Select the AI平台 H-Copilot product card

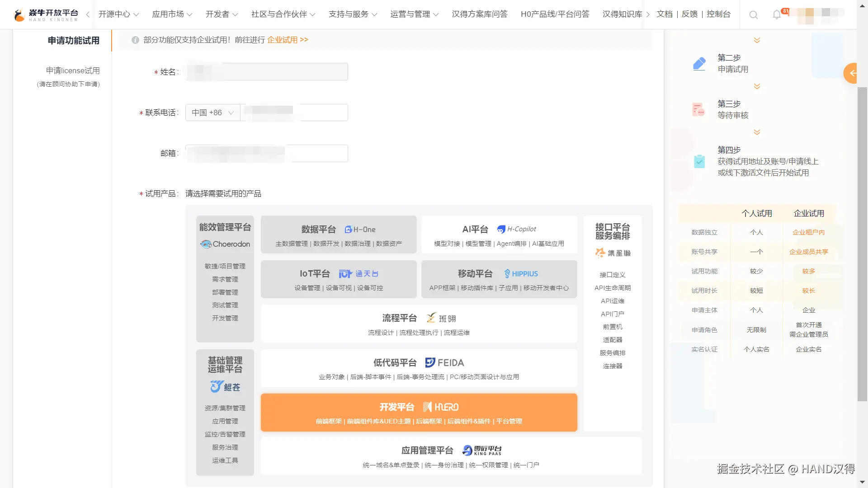coord(499,235)
